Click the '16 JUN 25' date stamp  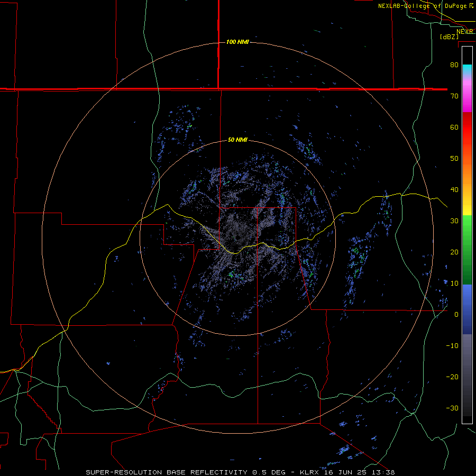[x=344, y=472]
